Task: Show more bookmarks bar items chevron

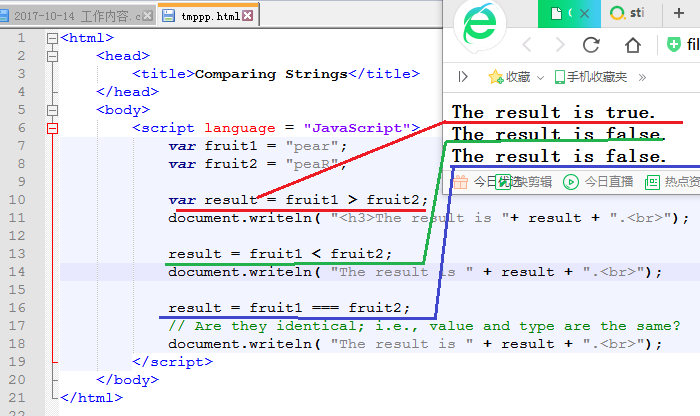Action: tap(642, 78)
